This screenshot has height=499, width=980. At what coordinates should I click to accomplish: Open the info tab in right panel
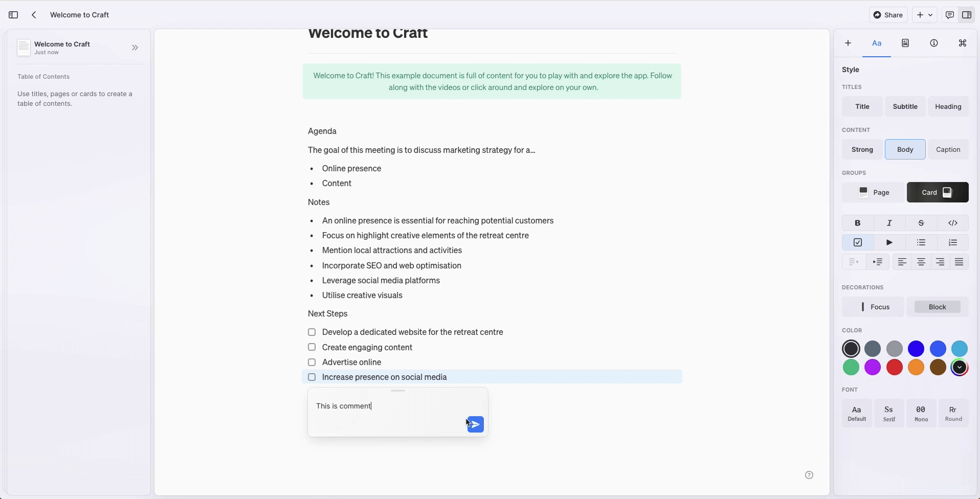click(934, 43)
